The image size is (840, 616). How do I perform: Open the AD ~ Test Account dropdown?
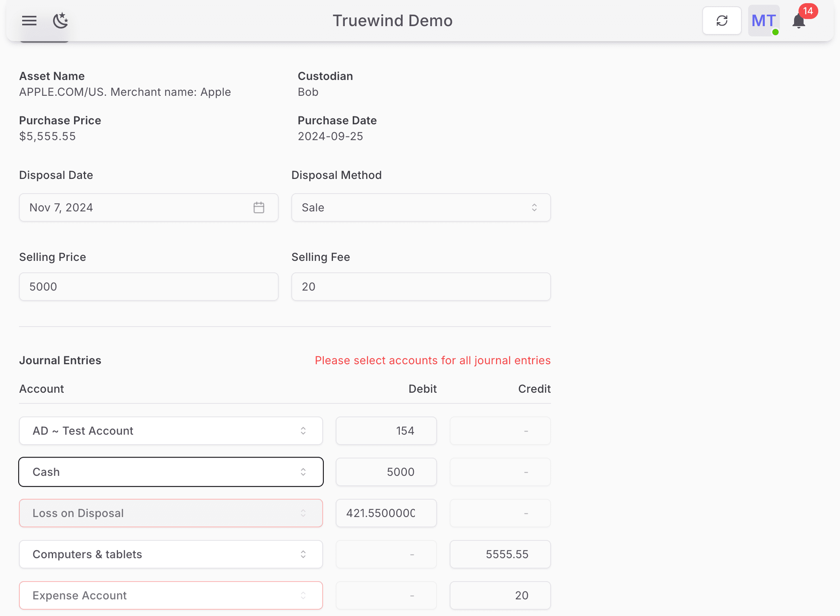tap(171, 431)
